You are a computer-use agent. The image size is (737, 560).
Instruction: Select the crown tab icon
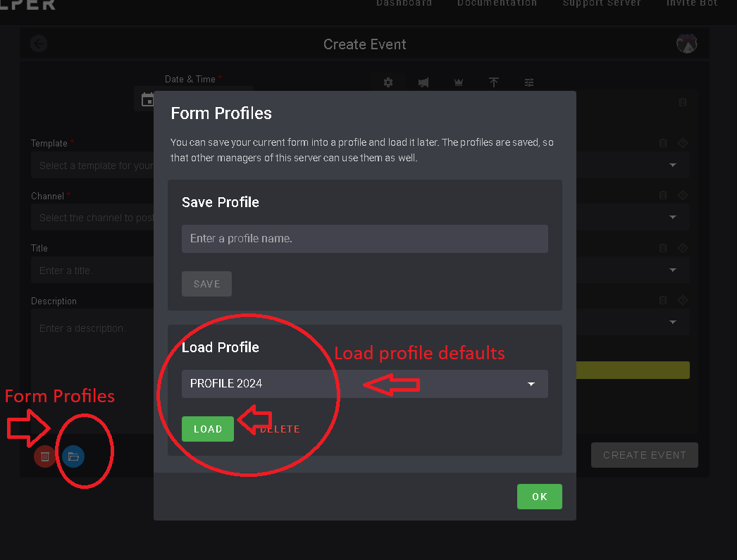pyautogui.click(x=459, y=82)
